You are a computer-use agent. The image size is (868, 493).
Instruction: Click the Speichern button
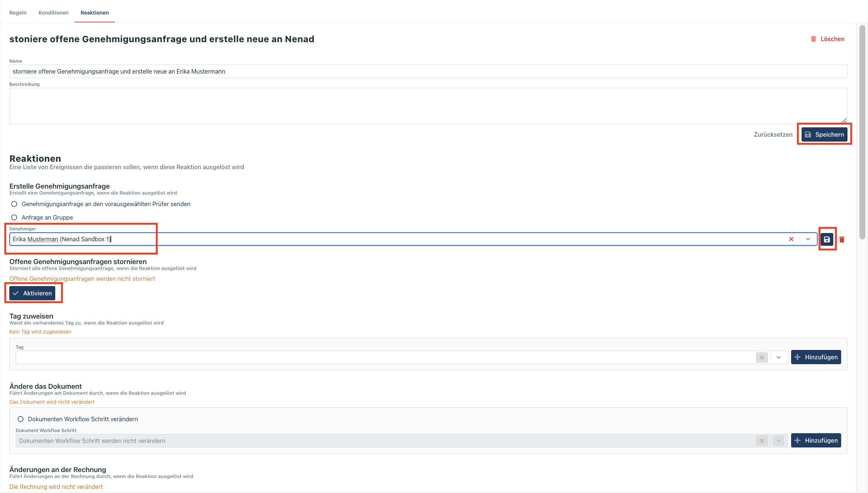pyautogui.click(x=824, y=134)
